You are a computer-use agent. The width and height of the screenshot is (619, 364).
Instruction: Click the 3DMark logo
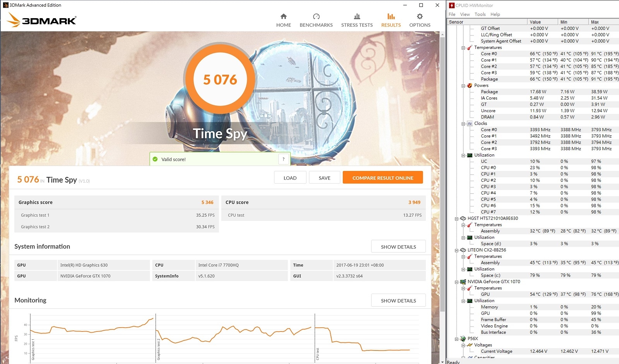coord(42,20)
